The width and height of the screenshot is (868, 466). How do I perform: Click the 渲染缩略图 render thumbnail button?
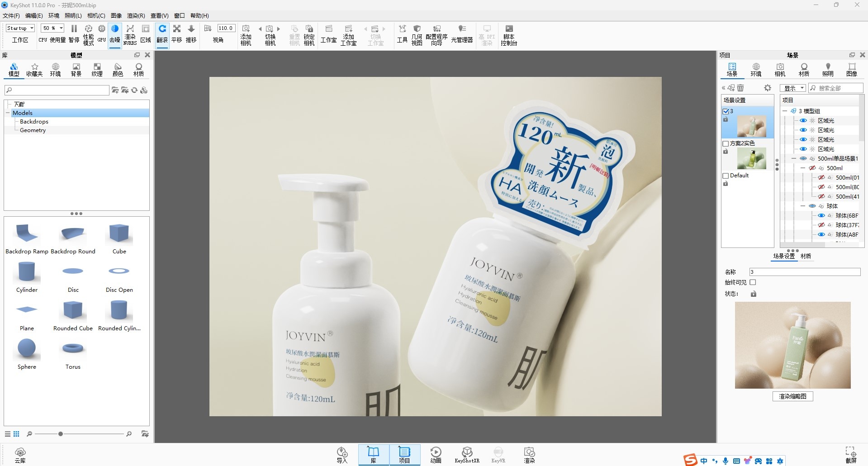click(792, 396)
